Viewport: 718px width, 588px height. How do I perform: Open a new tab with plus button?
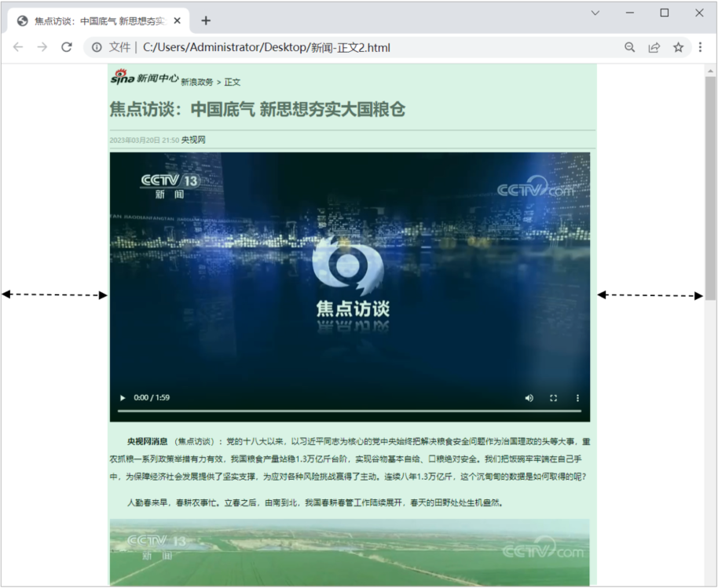[x=206, y=20]
